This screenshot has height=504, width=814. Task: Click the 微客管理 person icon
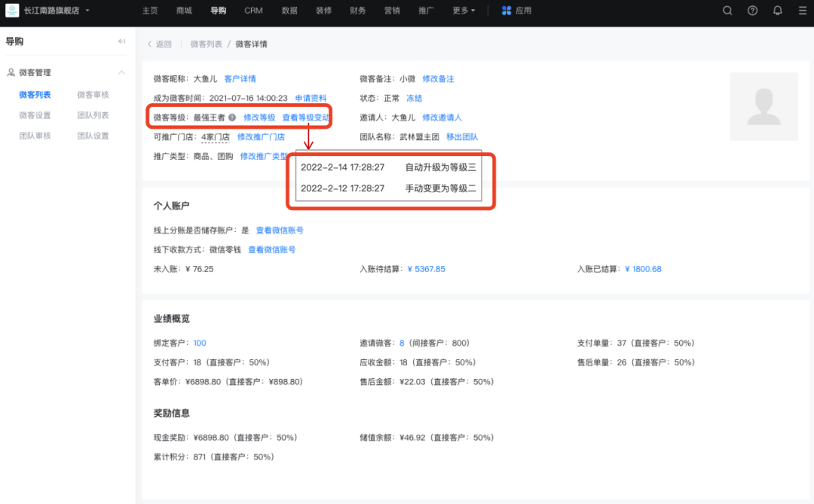click(x=11, y=72)
